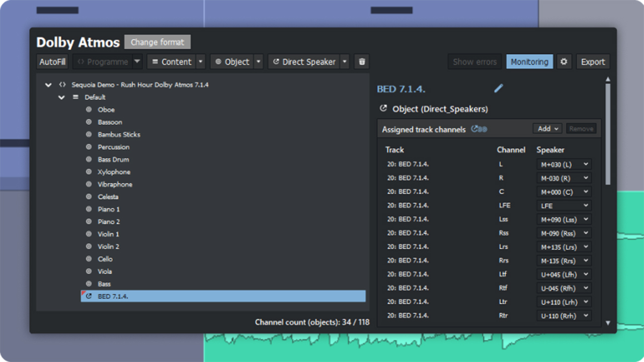
Task: Open speaker dropdown showing U+045 (Lfh)
Action: 564,275
